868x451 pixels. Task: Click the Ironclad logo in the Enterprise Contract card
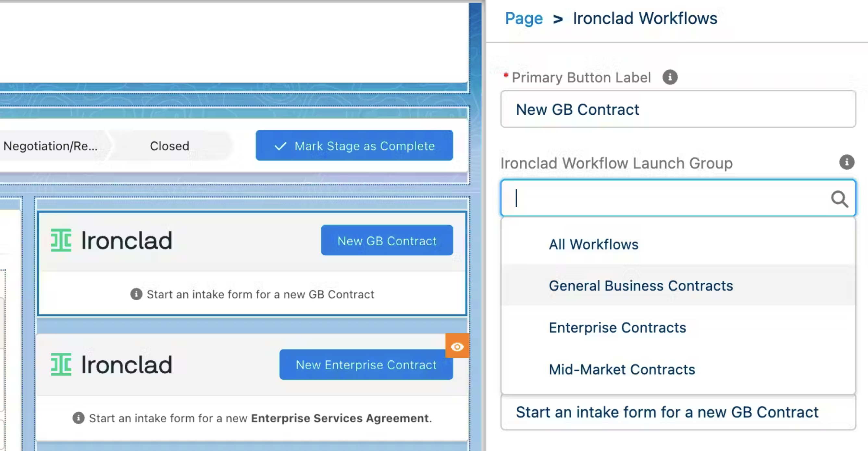(111, 364)
